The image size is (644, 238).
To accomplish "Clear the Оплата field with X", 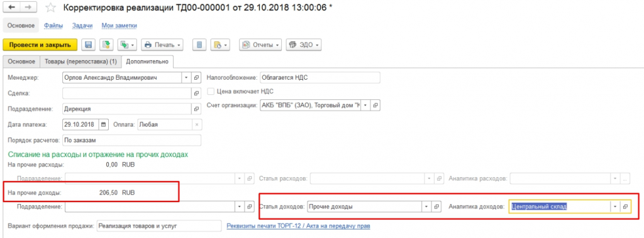I will 196,124.
